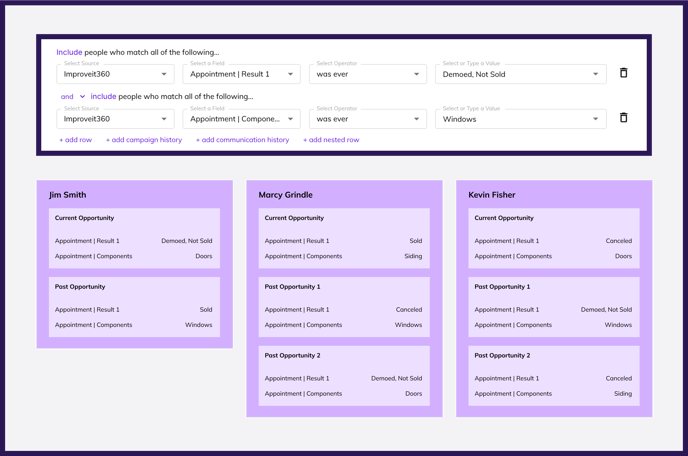Open first row 'was ever' operator dropdown
Viewport: 688px width, 456px height.
tap(368, 74)
